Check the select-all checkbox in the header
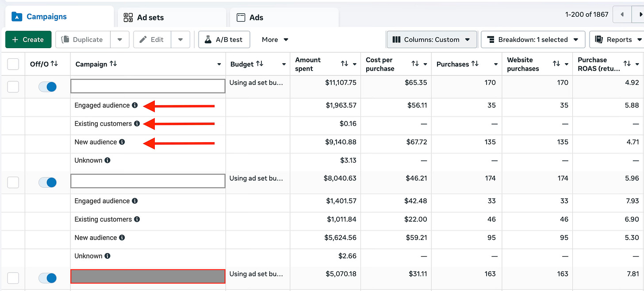This screenshot has width=644, height=291. 13,64
